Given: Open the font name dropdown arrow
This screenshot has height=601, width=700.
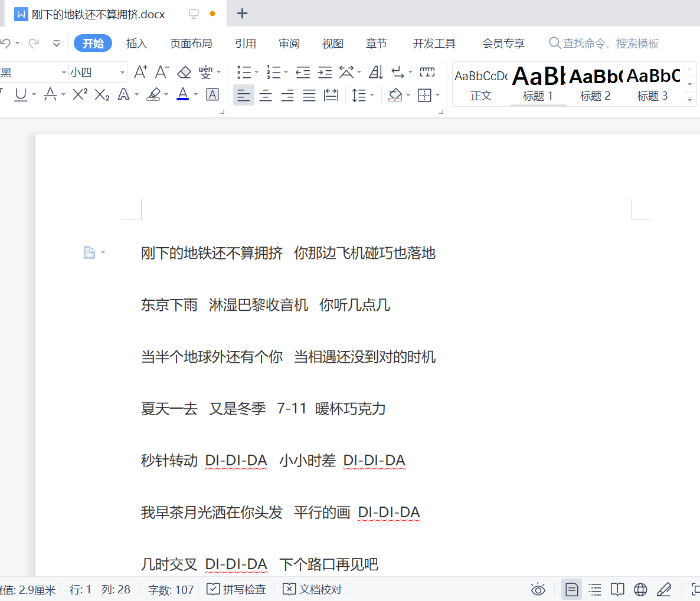Looking at the screenshot, I should pos(64,73).
